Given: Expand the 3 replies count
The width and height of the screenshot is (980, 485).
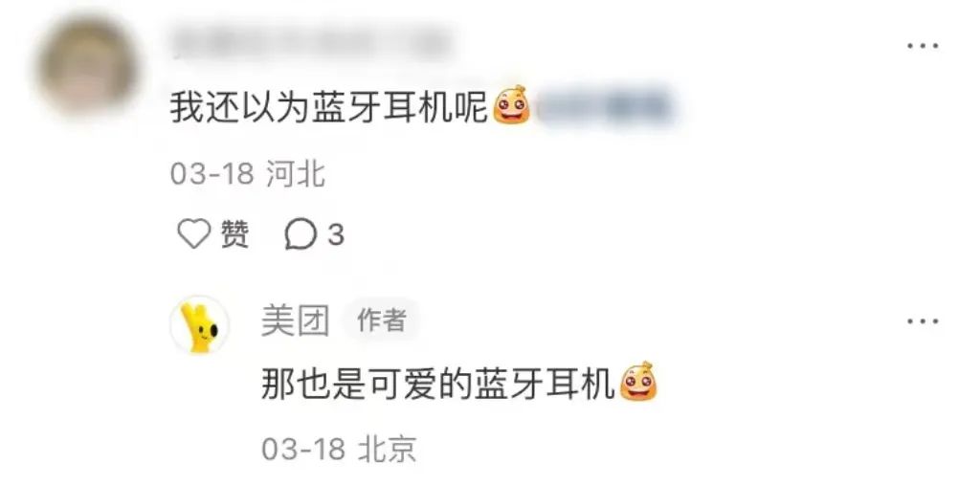Looking at the screenshot, I should pos(336,235).
